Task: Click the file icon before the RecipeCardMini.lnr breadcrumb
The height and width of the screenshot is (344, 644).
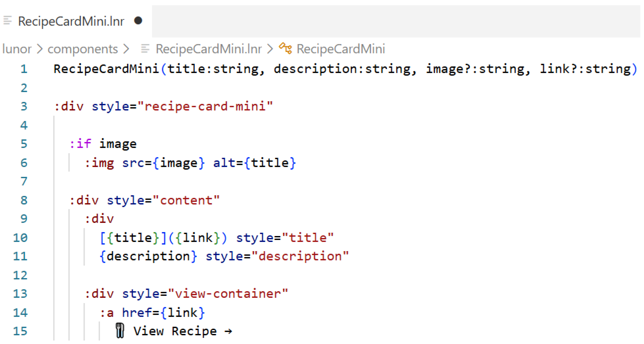Action: (145, 48)
